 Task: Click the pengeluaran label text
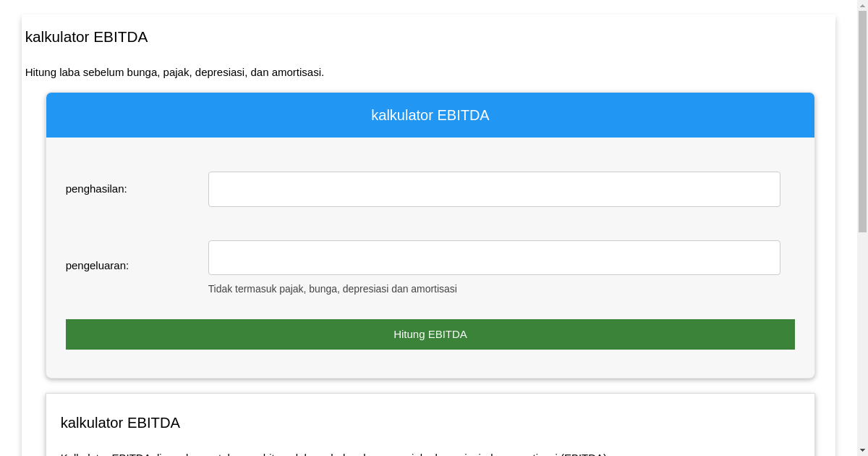(x=97, y=266)
